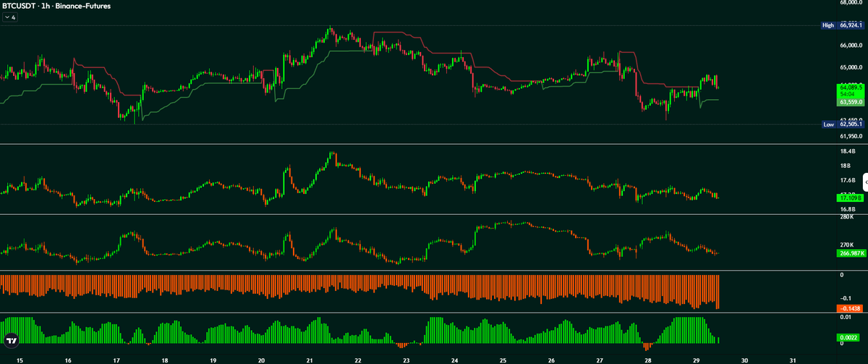Click the 18.4B axis label
Viewport: 868px width, 364px height.
point(847,151)
